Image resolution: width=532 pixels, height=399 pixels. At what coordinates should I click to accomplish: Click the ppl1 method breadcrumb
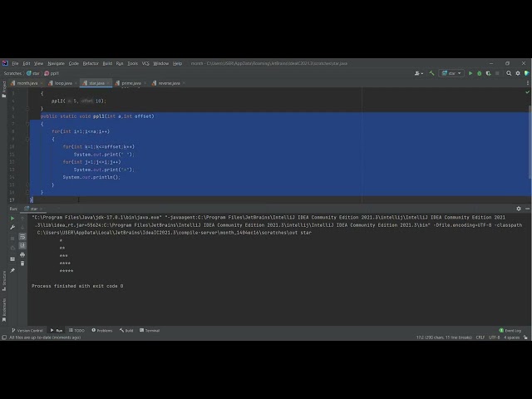(52, 73)
